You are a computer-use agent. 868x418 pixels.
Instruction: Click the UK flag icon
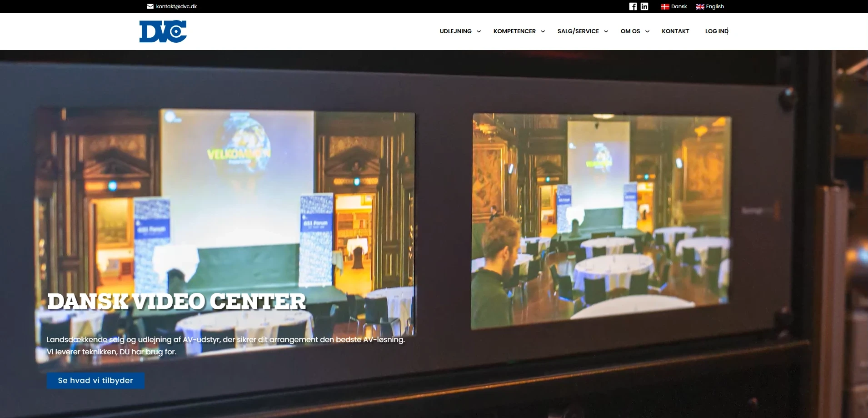click(x=700, y=7)
